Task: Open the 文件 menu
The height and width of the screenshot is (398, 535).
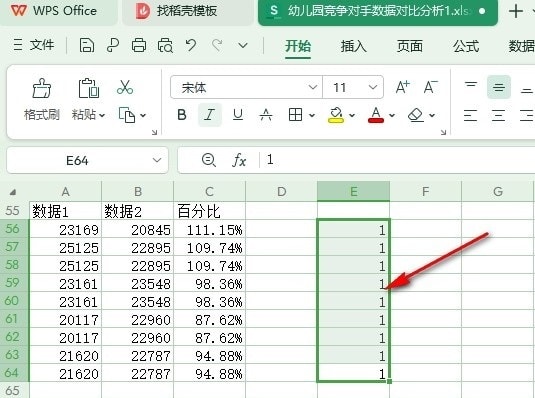Action: 33,45
